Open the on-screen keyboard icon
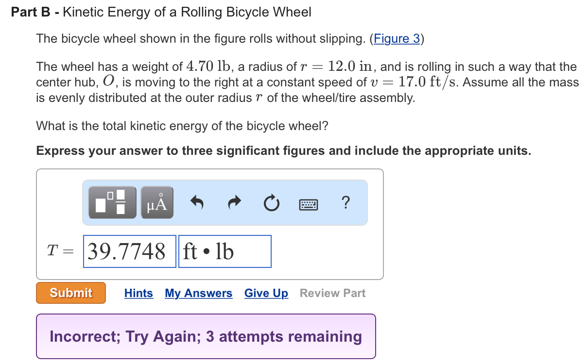 pos(308,204)
